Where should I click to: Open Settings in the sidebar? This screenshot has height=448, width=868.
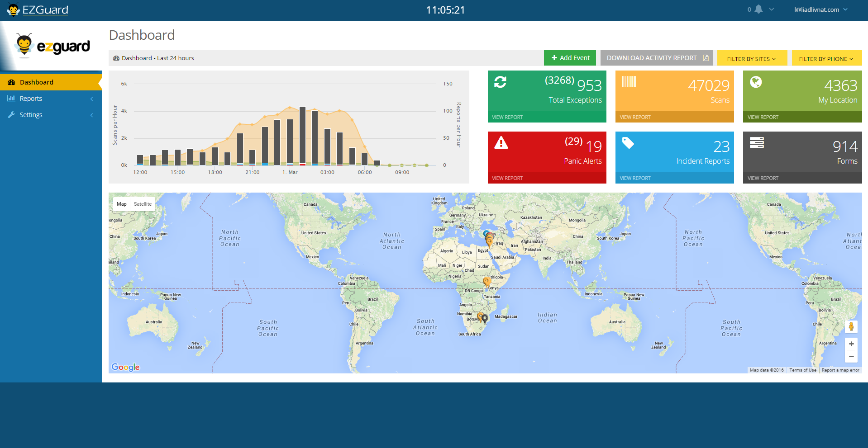click(x=51, y=115)
